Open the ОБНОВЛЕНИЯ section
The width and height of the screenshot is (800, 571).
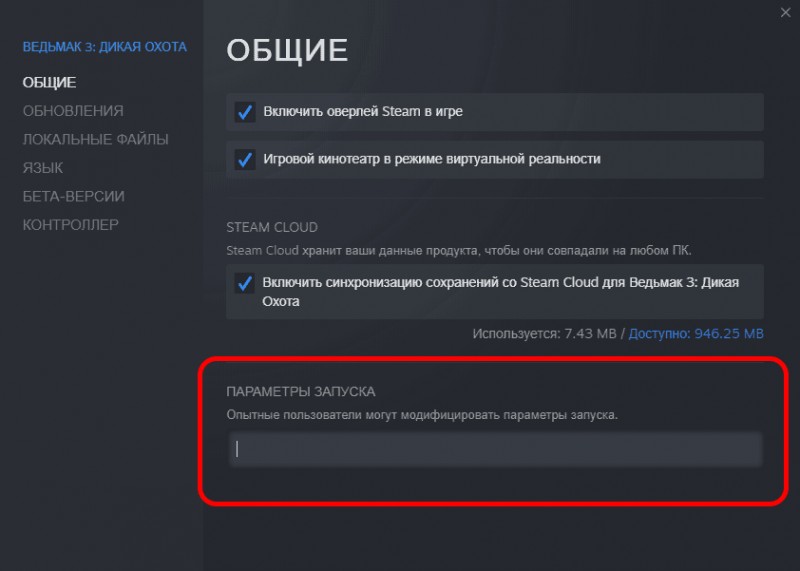73,111
